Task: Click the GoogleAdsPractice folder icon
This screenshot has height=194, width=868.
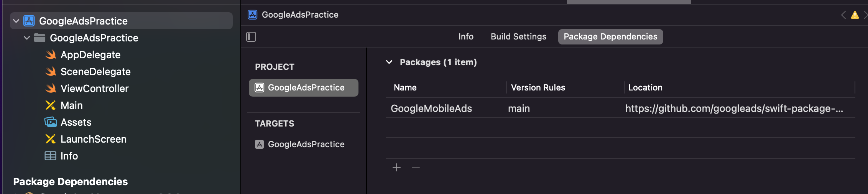Action: pyautogui.click(x=40, y=38)
